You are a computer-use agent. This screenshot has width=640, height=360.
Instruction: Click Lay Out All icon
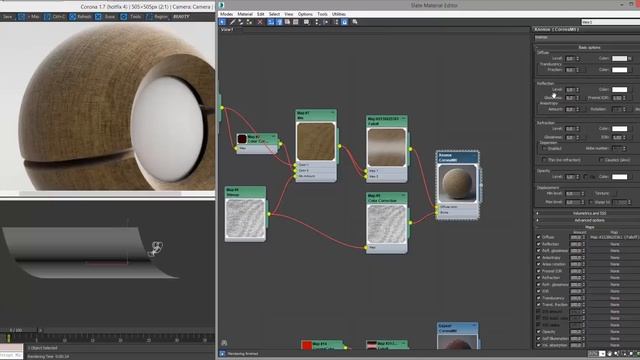click(318, 22)
